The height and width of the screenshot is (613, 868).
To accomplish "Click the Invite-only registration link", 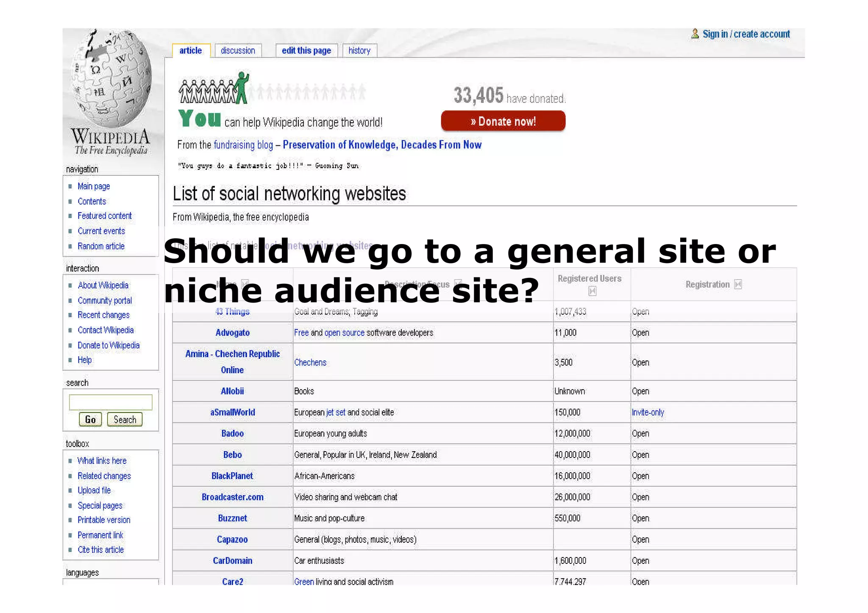I will click(x=648, y=412).
